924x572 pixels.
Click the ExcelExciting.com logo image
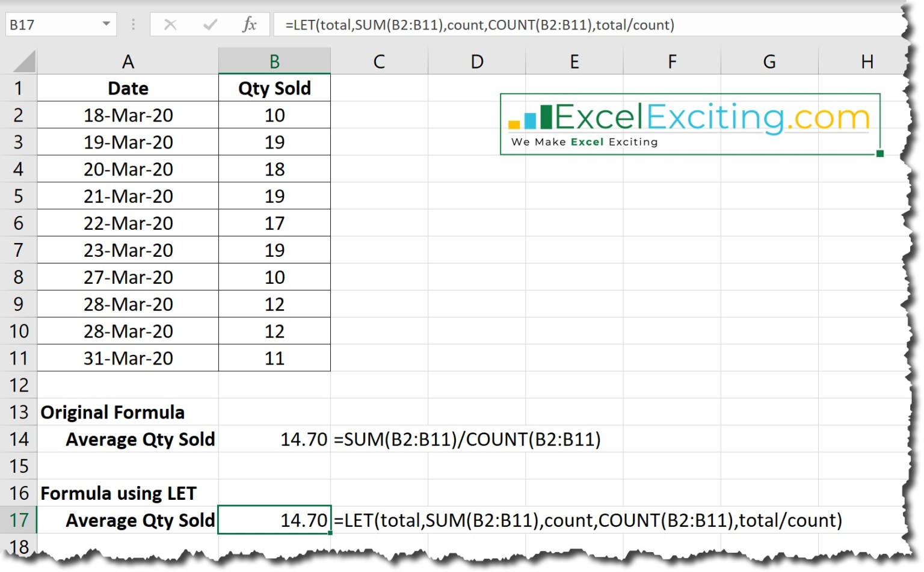(x=690, y=124)
